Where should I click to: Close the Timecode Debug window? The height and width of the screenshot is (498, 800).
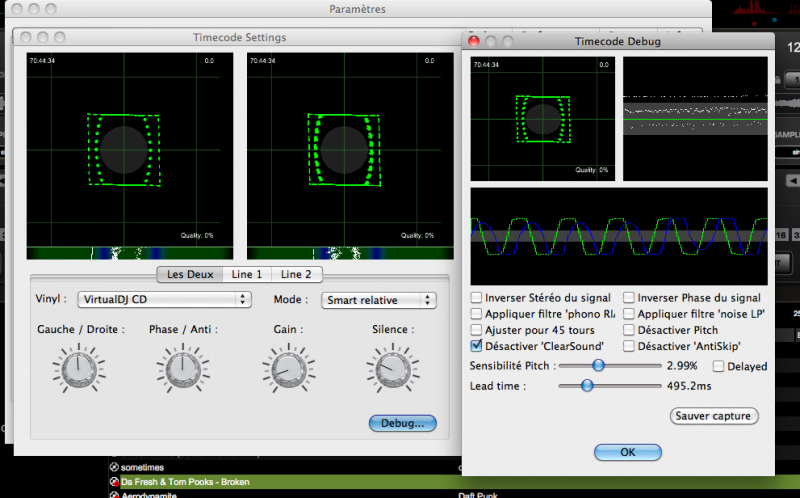pyautogui.click(x=473, y=41)
